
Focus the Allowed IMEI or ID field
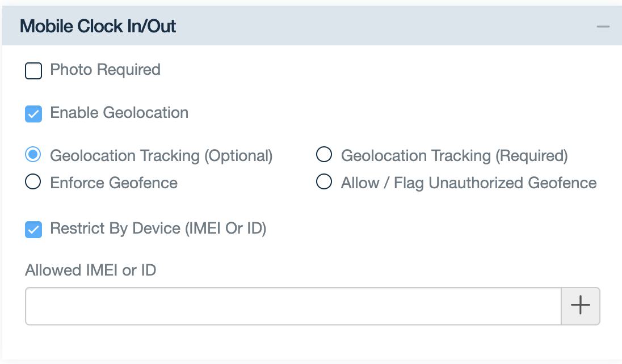point(293,306)
